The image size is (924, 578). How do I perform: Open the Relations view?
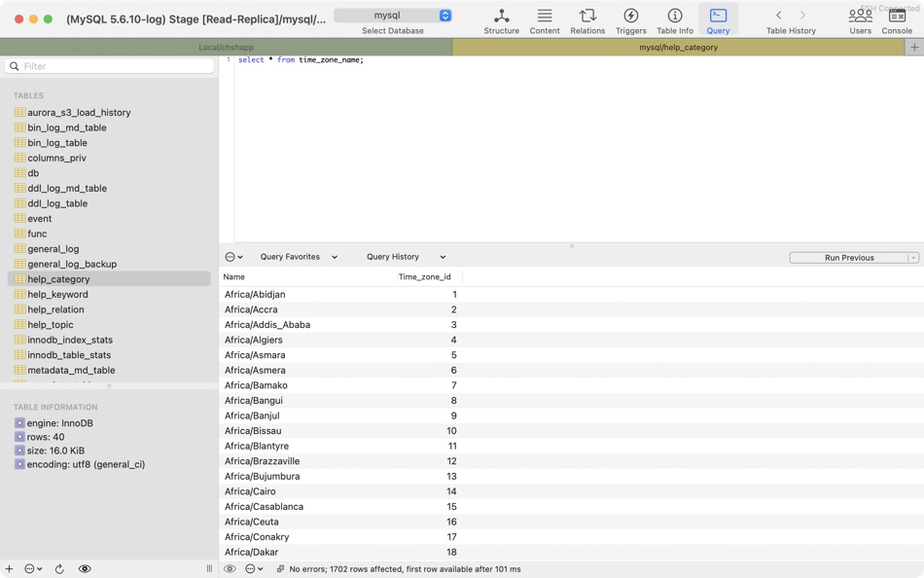pyautogui.click(x=586, y=21)
